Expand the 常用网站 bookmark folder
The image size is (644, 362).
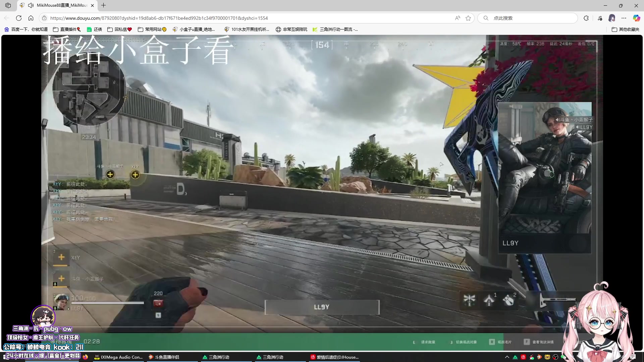click(152, 29)
